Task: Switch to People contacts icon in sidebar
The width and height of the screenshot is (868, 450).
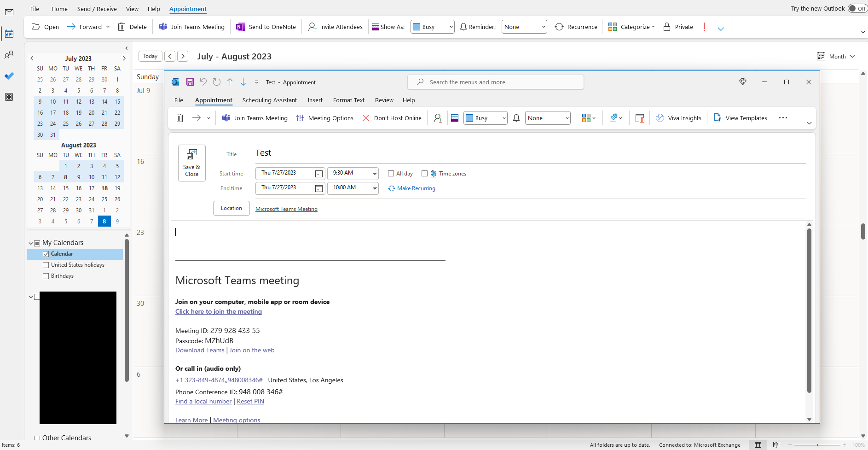Action: (9, 55)
